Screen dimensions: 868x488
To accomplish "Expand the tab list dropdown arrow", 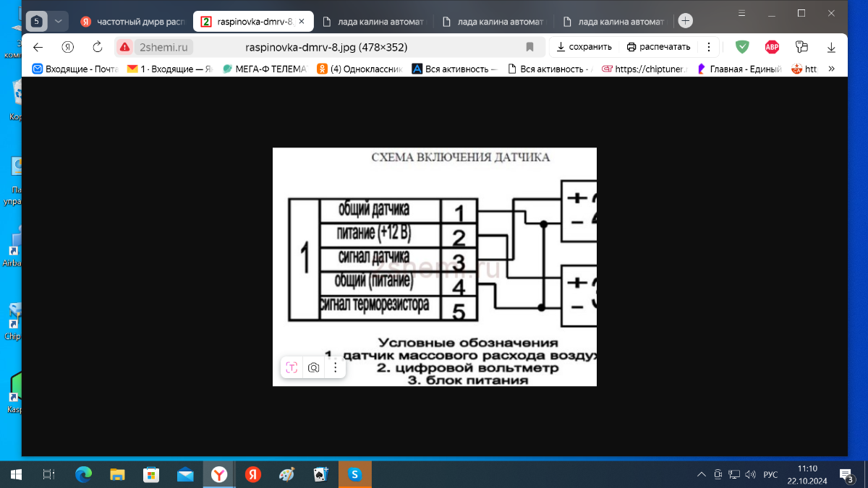I will click(x=59, y=21).
